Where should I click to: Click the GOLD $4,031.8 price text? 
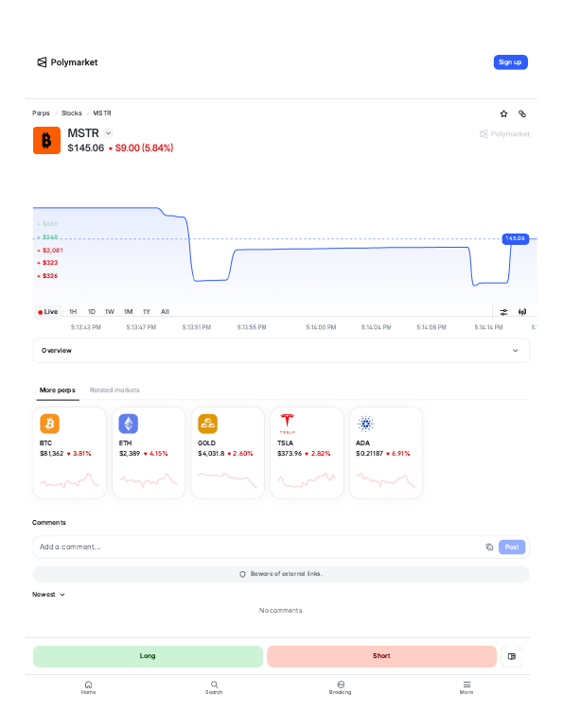click(211, 454)
